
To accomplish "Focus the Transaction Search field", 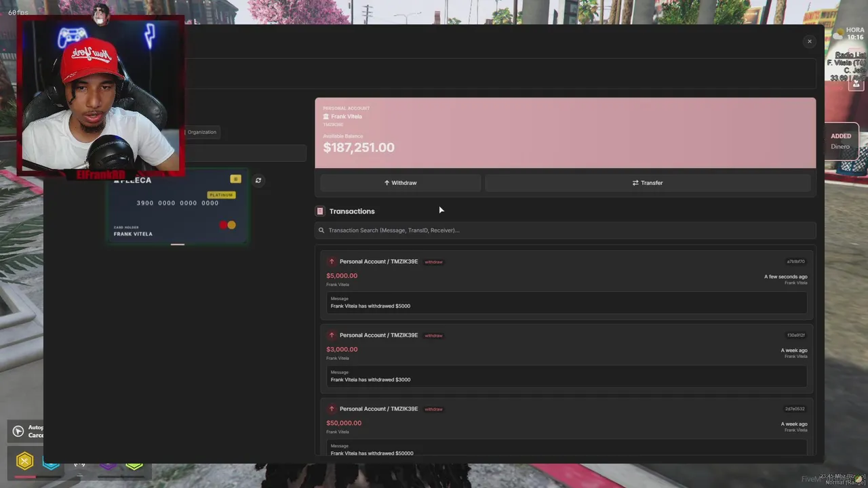I will tap(565, 230).
